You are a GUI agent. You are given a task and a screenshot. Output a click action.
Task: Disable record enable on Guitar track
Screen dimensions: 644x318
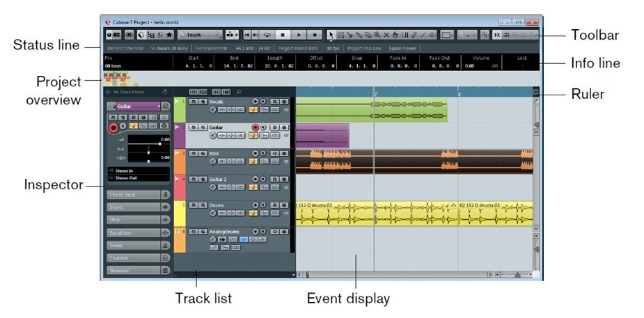pos(255,127)
